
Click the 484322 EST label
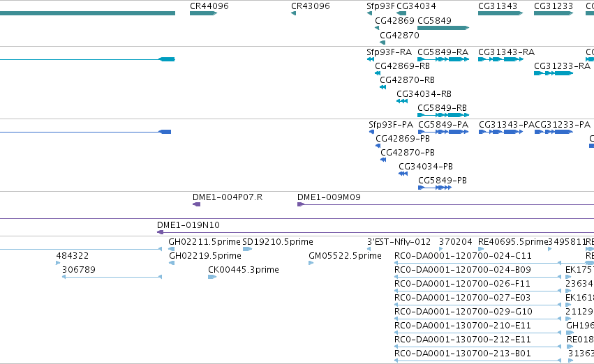coord(73,256)
